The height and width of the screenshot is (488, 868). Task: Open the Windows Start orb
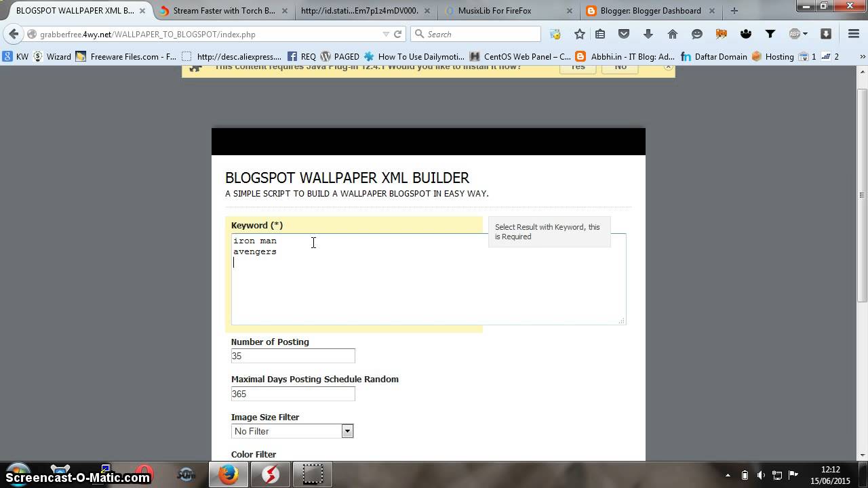[x=18, y=474]
